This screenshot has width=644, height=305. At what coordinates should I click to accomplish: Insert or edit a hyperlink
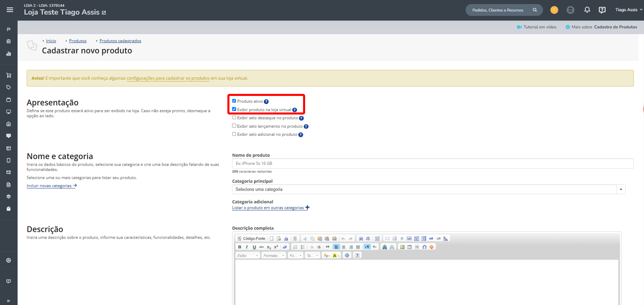point(385,247)
